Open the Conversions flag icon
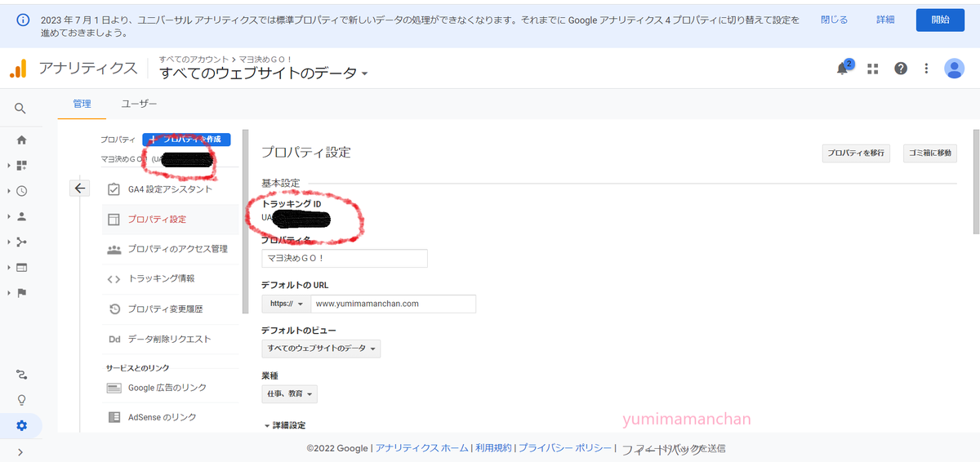The image size is (980, 462). point(21,292)
